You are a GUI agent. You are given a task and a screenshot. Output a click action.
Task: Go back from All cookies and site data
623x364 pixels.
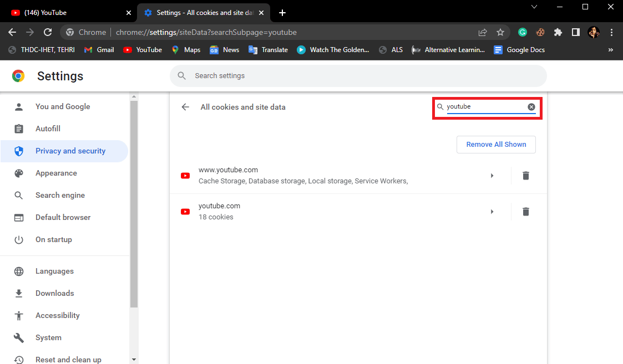click(185, 107)
